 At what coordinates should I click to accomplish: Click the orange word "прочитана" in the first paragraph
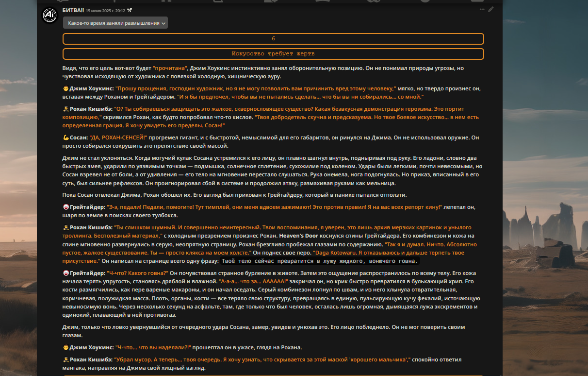pos(169,68)
